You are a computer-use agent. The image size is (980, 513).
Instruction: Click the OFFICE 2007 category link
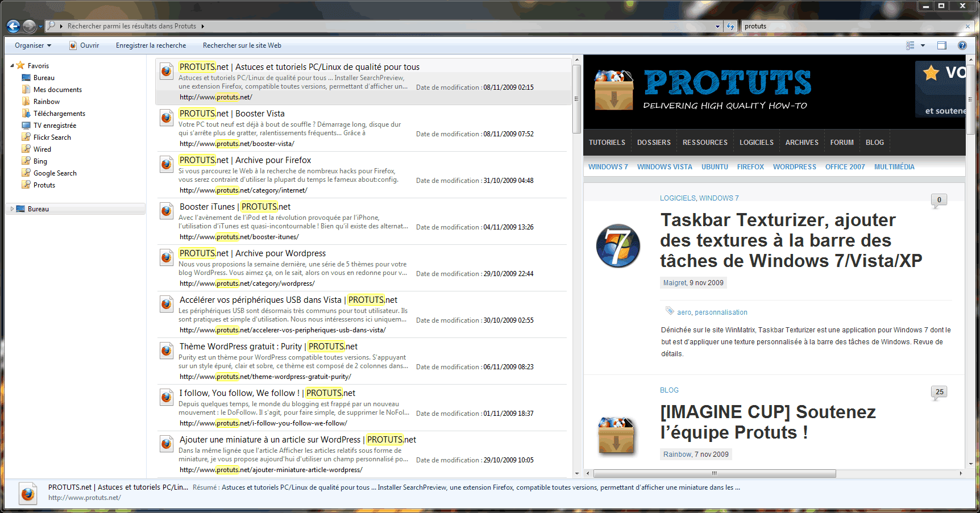point(845,167)
